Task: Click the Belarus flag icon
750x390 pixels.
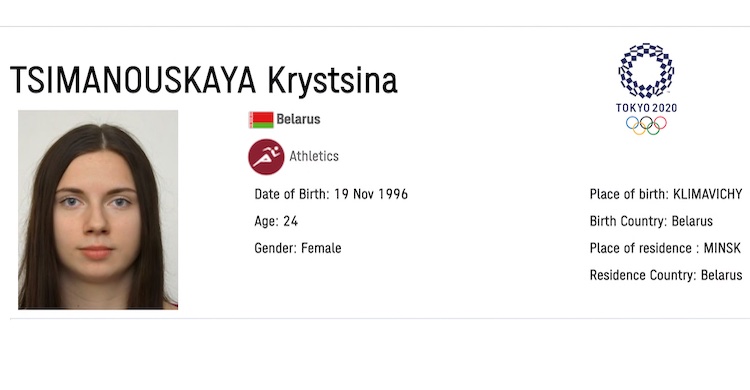Action: 261,120
